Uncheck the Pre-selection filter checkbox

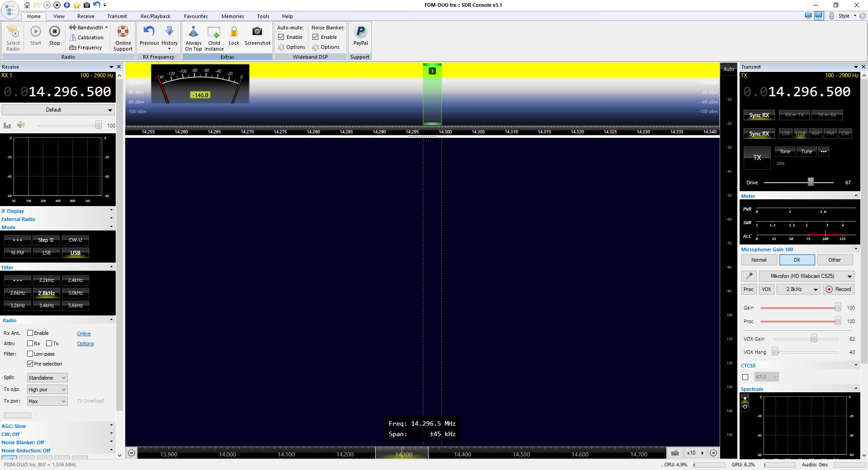click(x=30, y=364)
